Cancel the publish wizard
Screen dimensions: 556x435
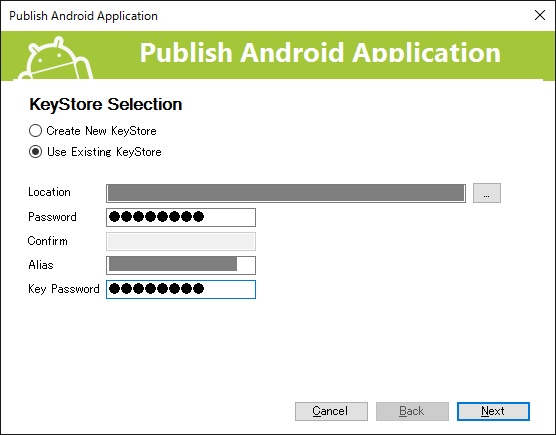331,411
